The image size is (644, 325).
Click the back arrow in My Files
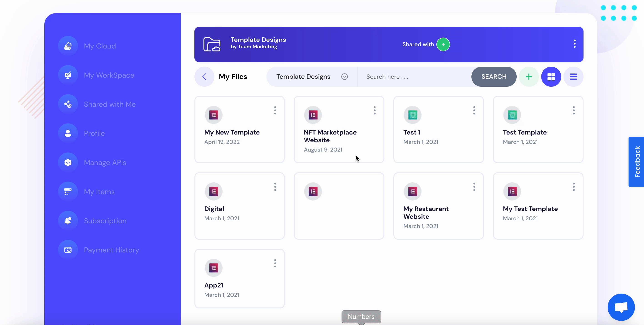coord(204,76)
